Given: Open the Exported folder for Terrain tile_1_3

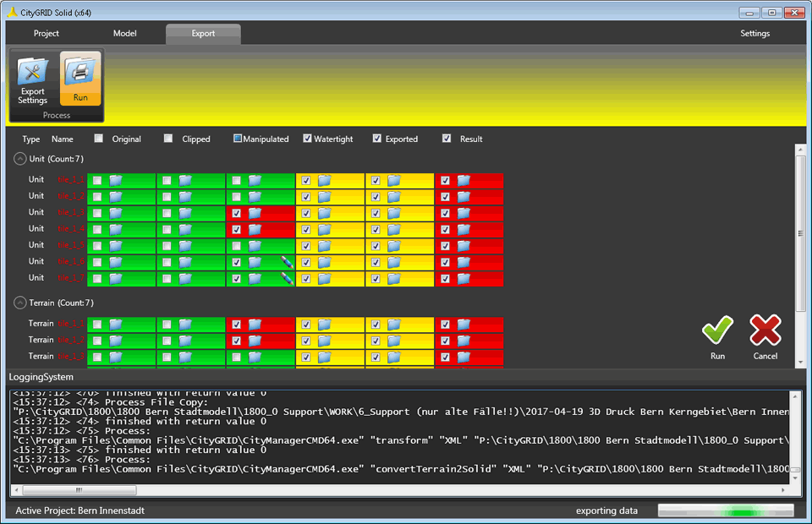Looking at the screenshot, I should click(x=393, y=357).
